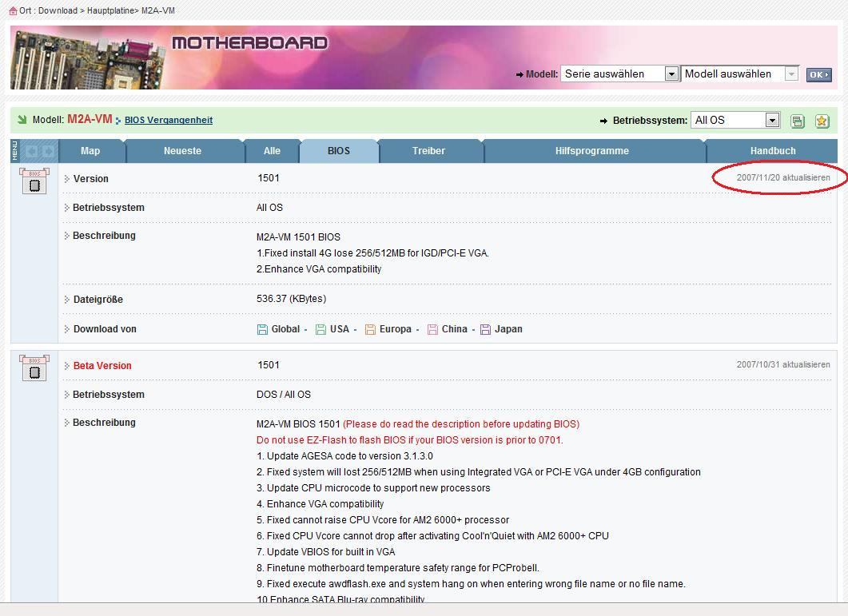Click the green arrow beside Modell label
Screen dimensions: 848x616
(22, 120)
